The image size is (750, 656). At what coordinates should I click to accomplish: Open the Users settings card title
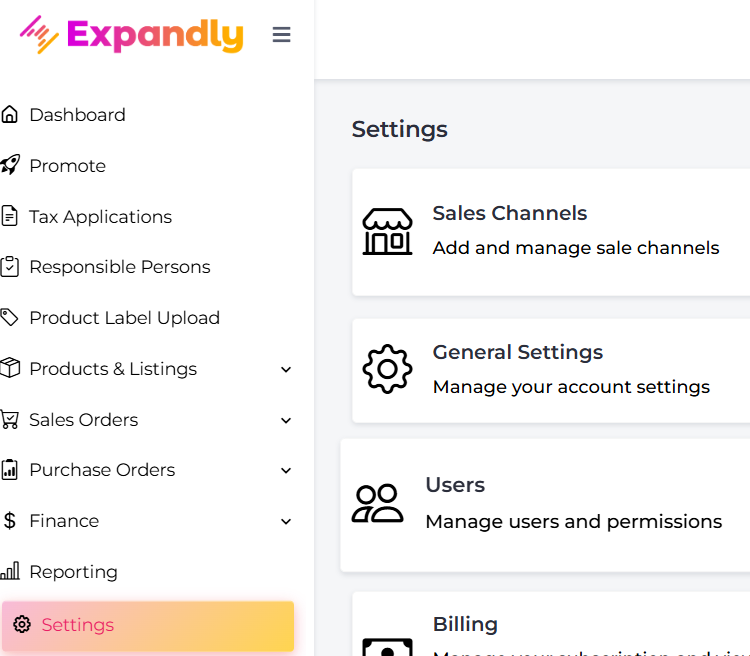point(455,485)
